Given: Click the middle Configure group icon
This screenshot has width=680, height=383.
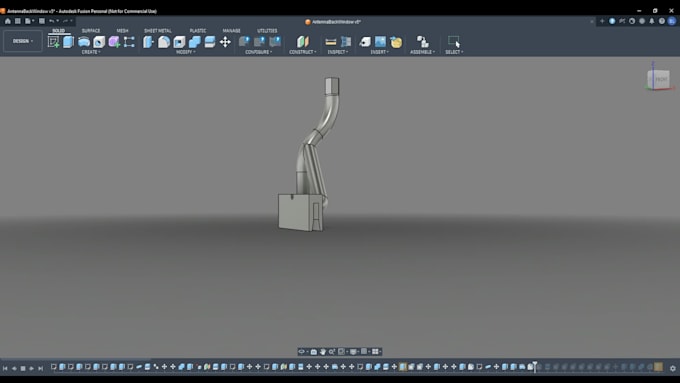Looking at the screenshot, I should (259, 41).
